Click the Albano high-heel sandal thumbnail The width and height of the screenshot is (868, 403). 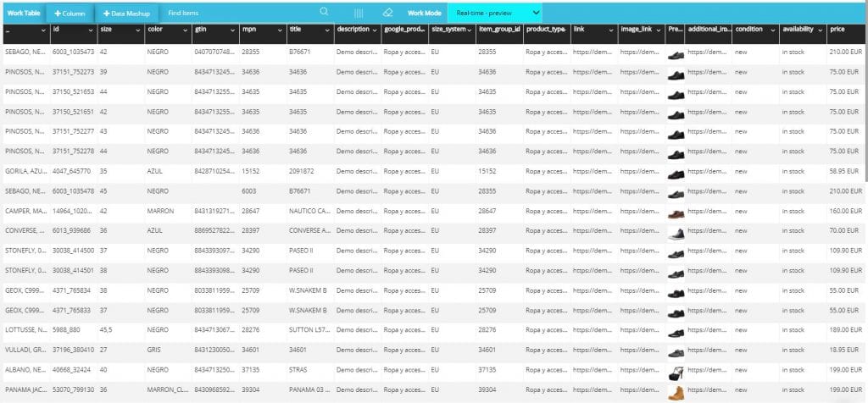click(x=676, y=372)
